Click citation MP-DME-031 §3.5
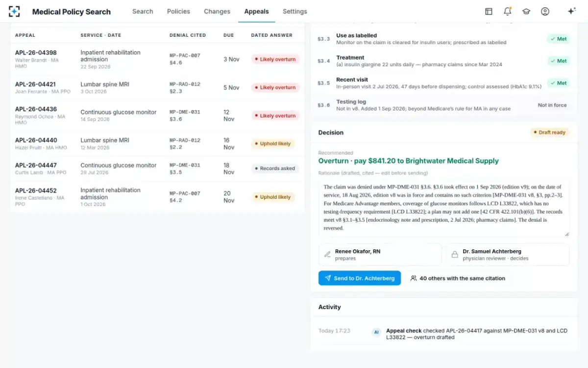588x368 pixels. point(185,169)
